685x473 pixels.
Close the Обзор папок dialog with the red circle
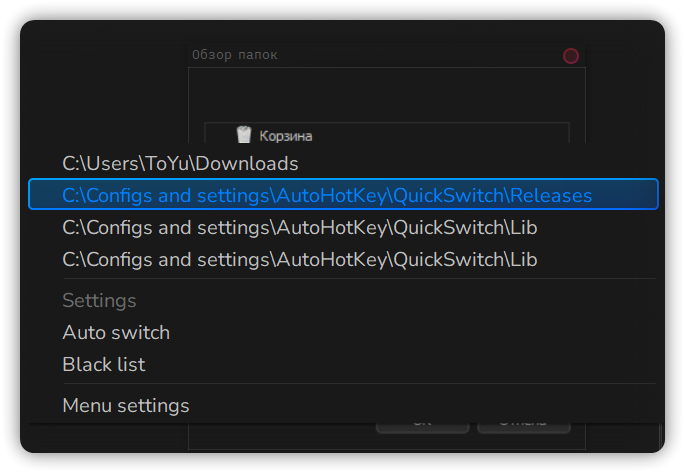click(571, 56)
